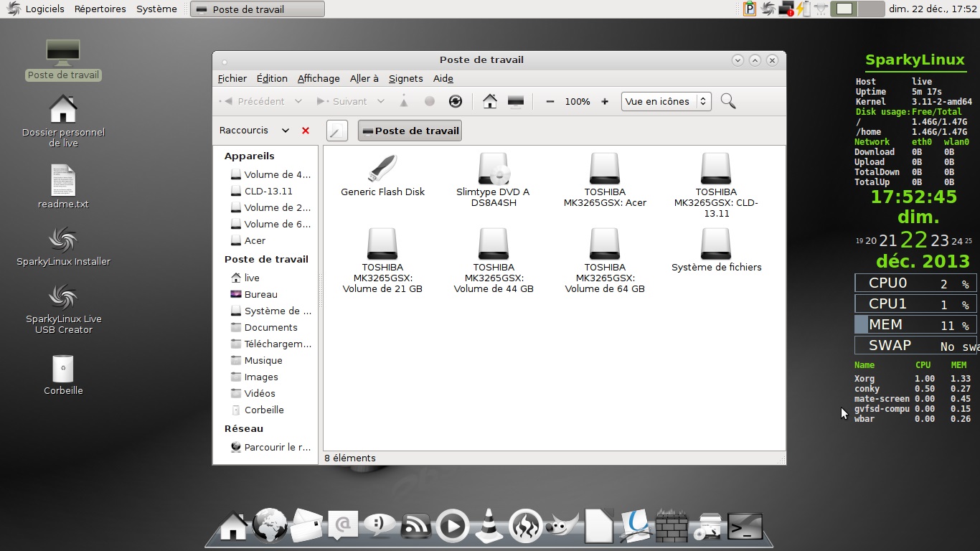Select Dossier personnel de live desktop icon
Screen dimensions: 980x551
pos(63,121)
